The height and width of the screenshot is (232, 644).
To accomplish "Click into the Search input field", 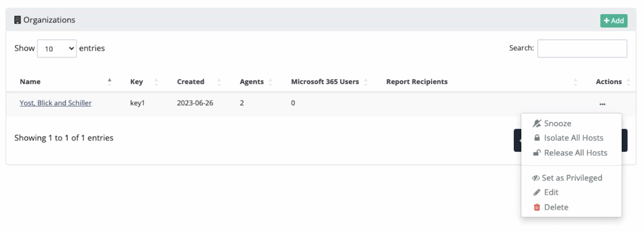I will [x=582, y=49].
